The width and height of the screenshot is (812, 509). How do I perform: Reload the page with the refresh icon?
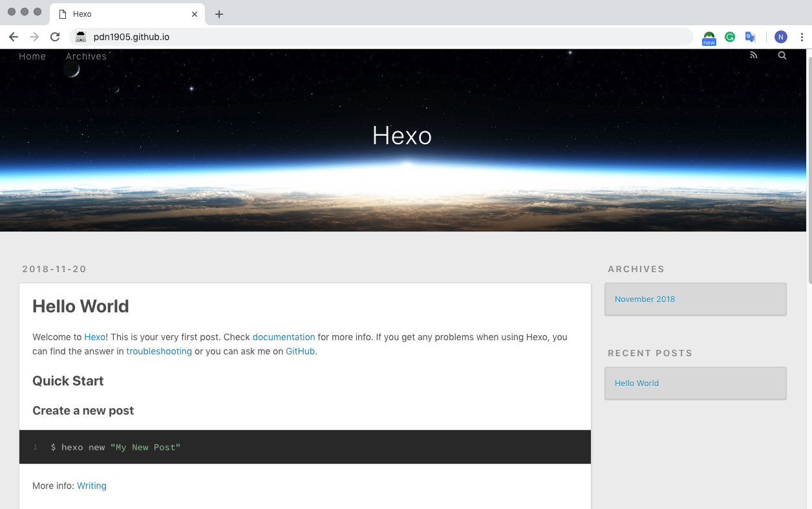(55, 37)
